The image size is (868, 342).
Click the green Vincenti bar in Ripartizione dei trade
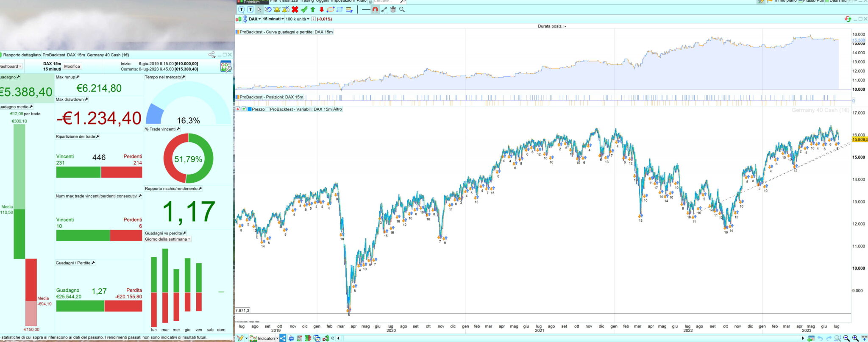click(x=78, y=172)
